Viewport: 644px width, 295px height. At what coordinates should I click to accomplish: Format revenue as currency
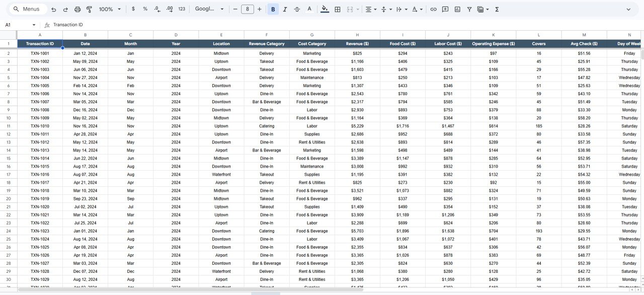(133, 9)
